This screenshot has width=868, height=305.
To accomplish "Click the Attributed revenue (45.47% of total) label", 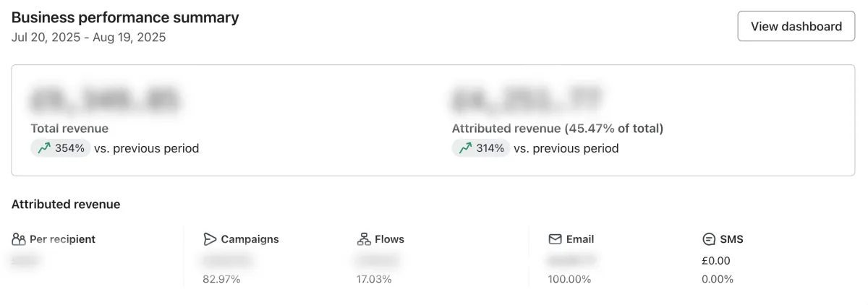I will pos(557,129).
